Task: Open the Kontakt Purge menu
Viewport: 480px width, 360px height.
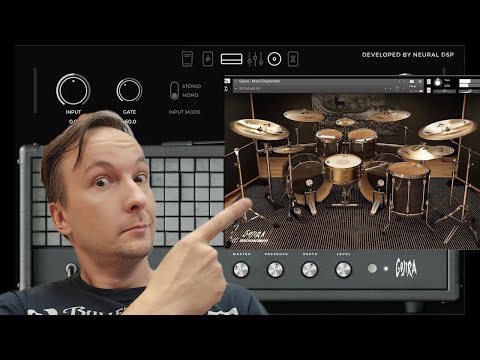Action: point(412,86)
